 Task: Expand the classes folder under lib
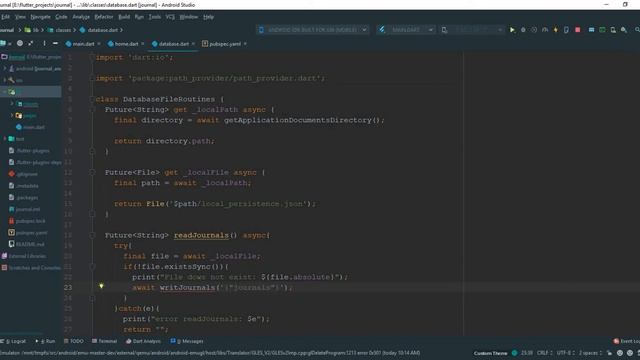pyautogui.click(x=12, y=104)
